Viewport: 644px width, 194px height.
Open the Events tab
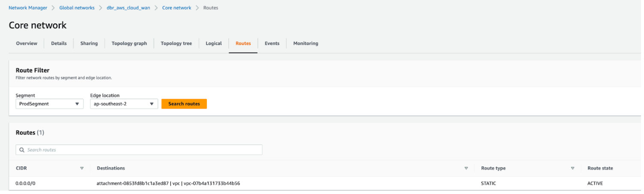pos(272,43)
